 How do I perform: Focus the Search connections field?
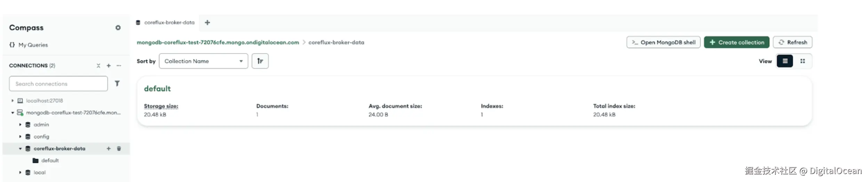(x=58, y=84)
